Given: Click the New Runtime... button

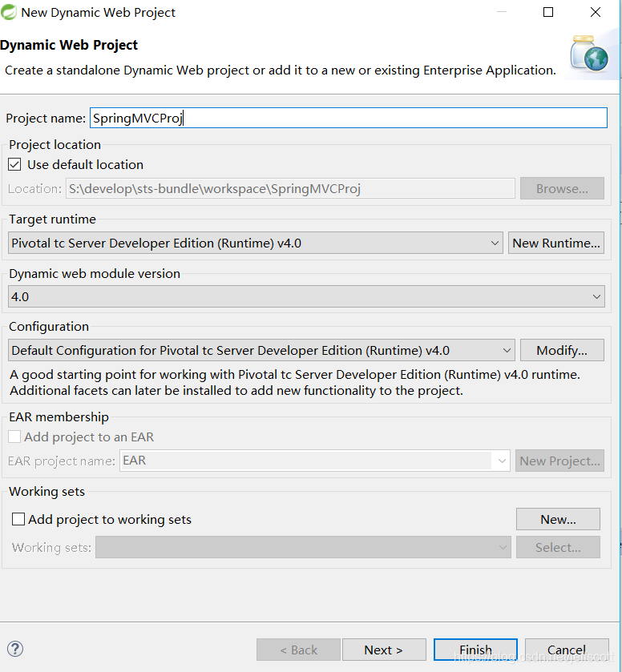Looking at the screenshot, I should click(x=556, y=243).
